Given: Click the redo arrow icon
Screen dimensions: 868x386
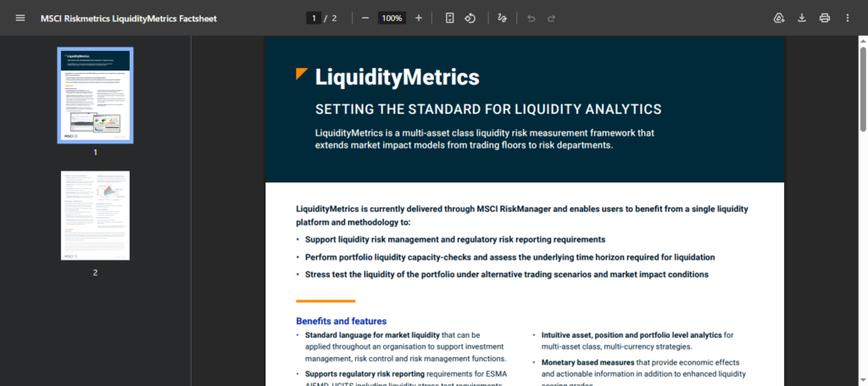Looking at the screenshot, I should [551, 18].
